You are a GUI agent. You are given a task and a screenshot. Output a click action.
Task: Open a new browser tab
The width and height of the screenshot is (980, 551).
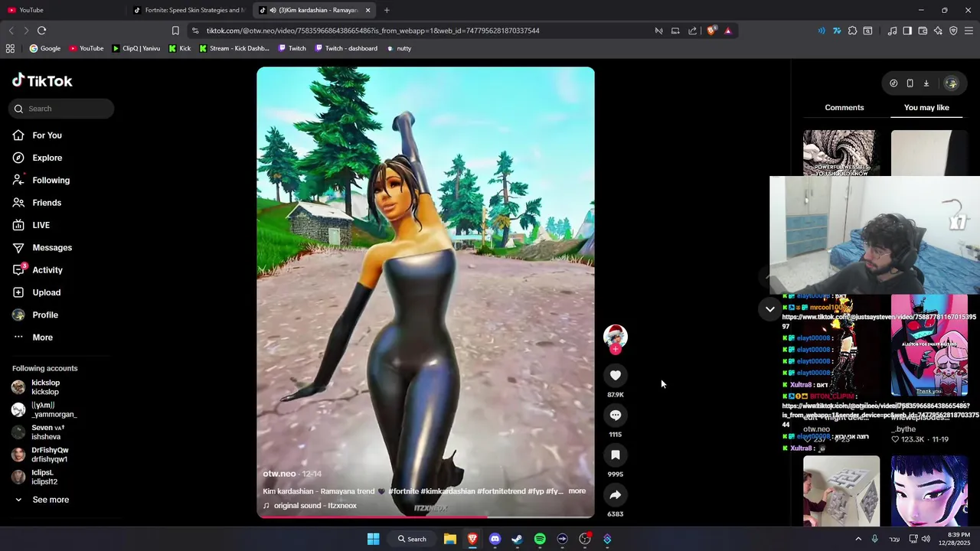point(387,10)
